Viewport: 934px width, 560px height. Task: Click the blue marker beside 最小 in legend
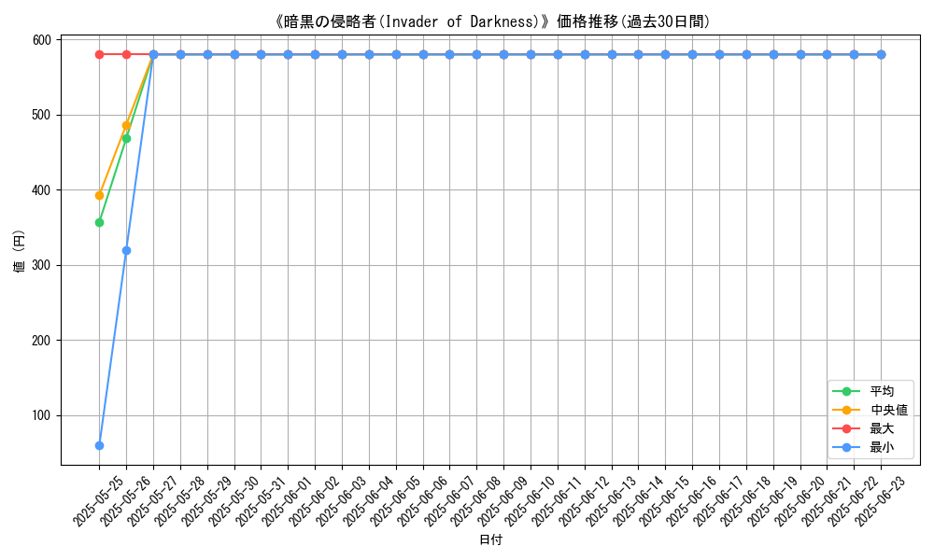(846, 447)
